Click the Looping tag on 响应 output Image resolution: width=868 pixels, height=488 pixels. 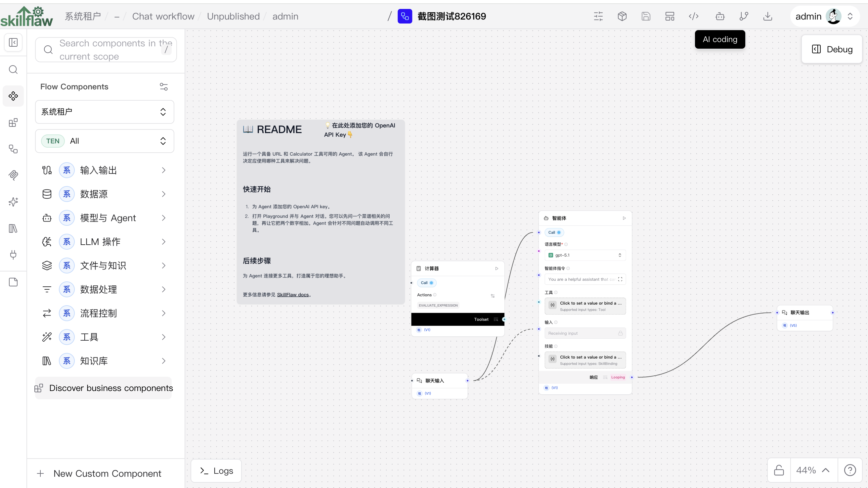click(x=618, y=377)
